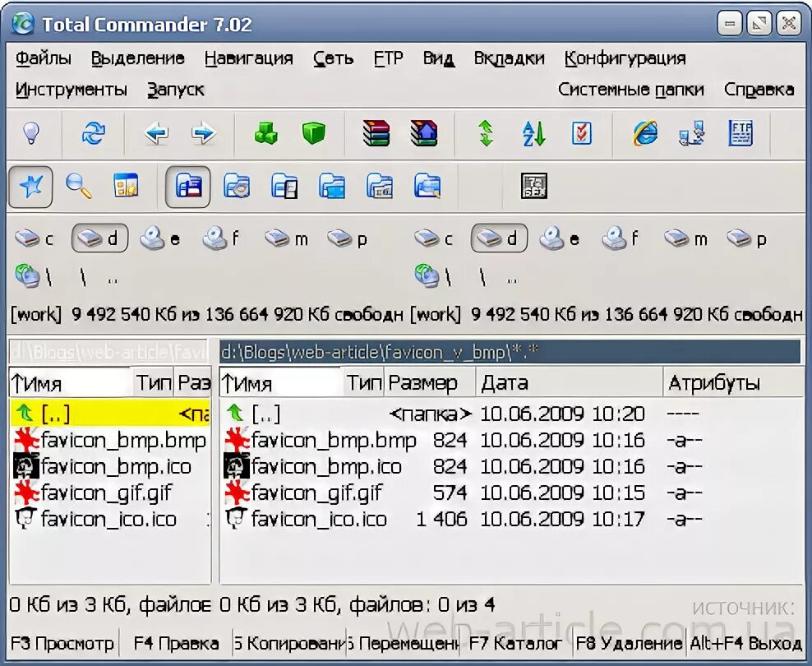The width and height of the screenshot is (812, 666).
Task: Click the black-and-white digits icon in second toolbar
Action: (x=534, y=187)
